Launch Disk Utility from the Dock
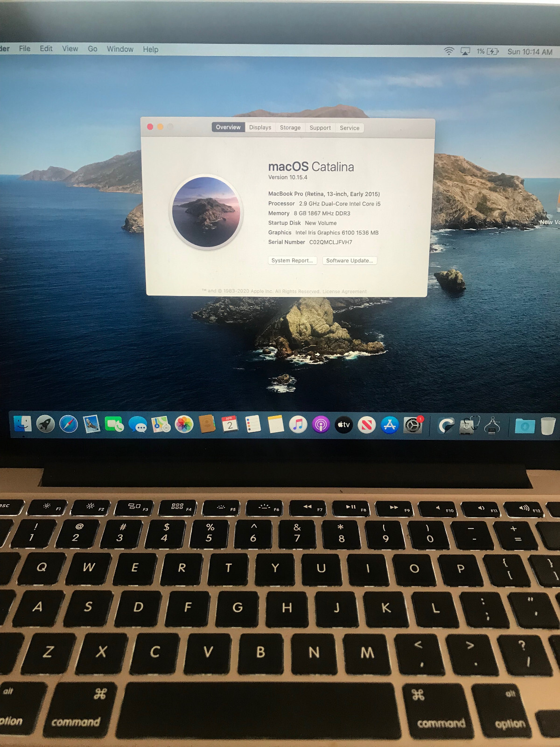 click(469, 425)
